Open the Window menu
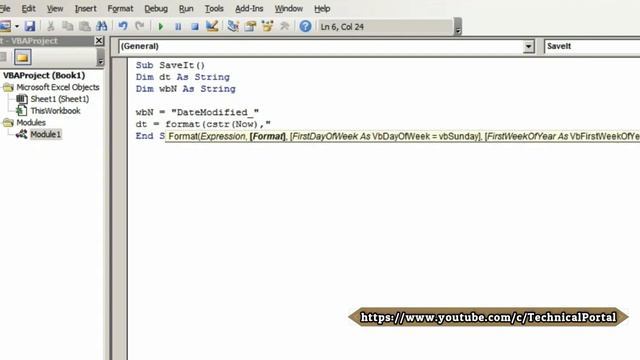Viewport: 640px width, 360px height. pos(289,8)
